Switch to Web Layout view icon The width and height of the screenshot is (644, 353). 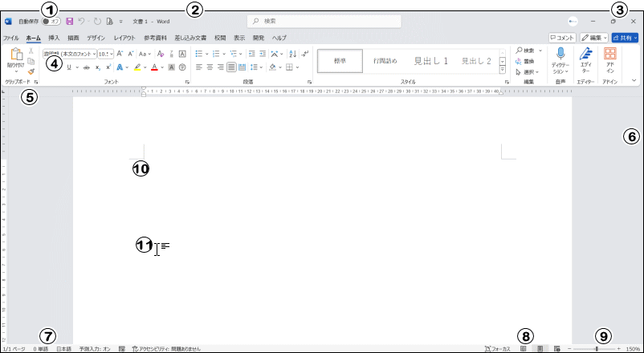click(x=557, y=348)
